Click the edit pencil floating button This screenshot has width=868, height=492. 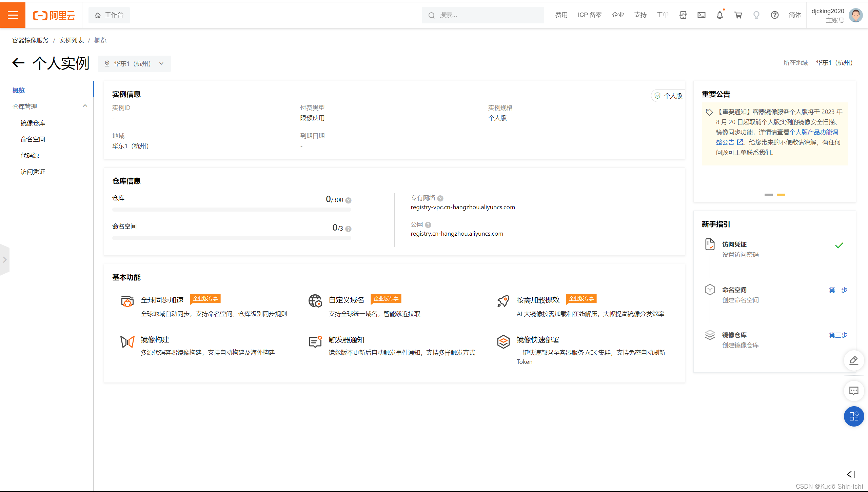(853, 360)
